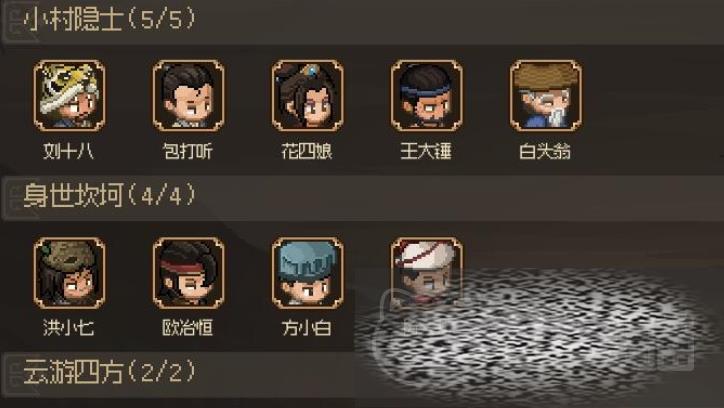Select the lion-mask portrait of 刘十八
The image size is (724, 408).
click(x=69, y=96)
